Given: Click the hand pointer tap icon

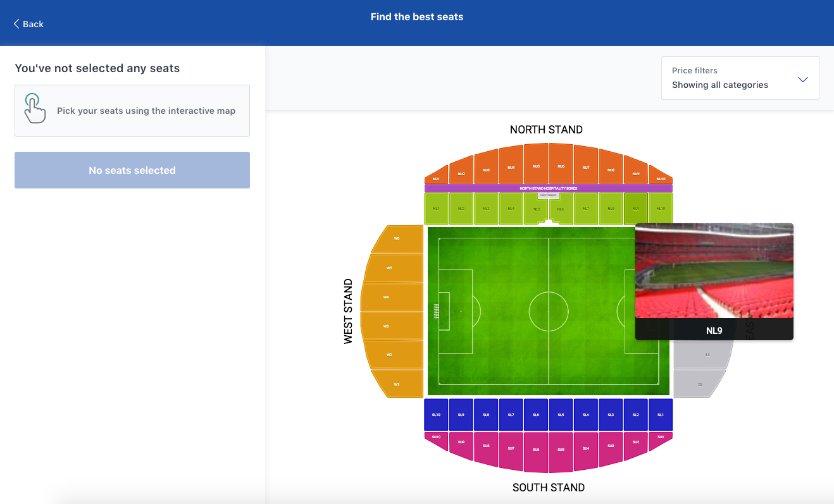Looking at the screenshot, I should pos(35,109).
